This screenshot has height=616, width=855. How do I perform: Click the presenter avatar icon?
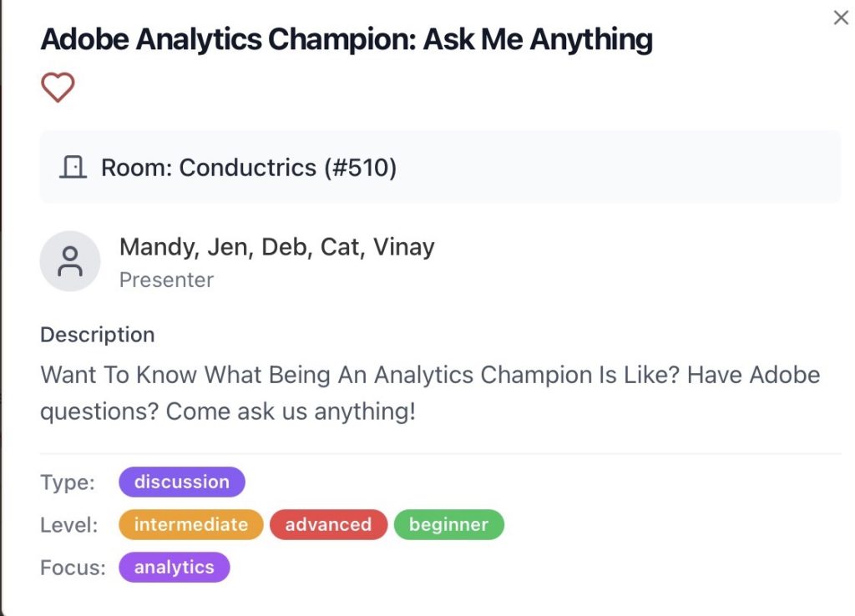click(x=70, y=261)
